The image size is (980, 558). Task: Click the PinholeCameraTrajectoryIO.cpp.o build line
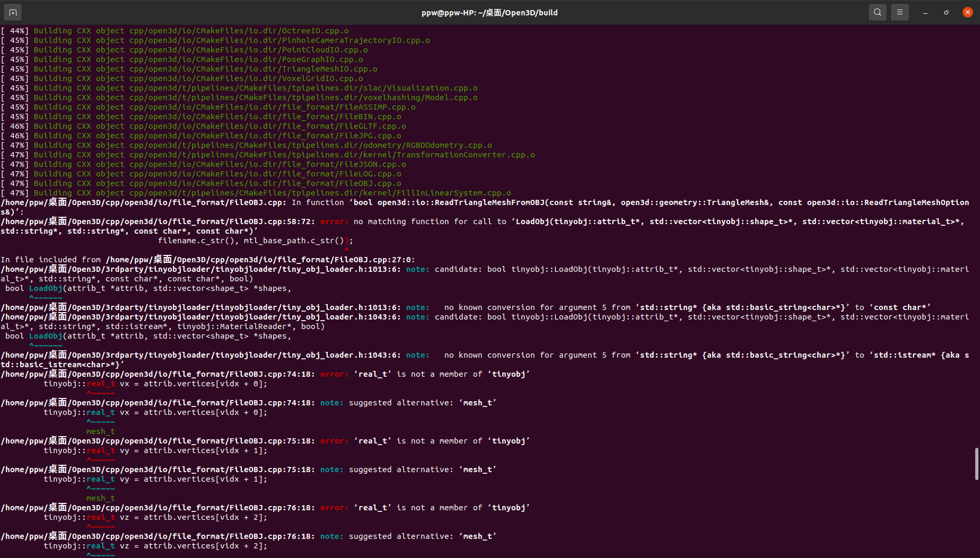215,40
